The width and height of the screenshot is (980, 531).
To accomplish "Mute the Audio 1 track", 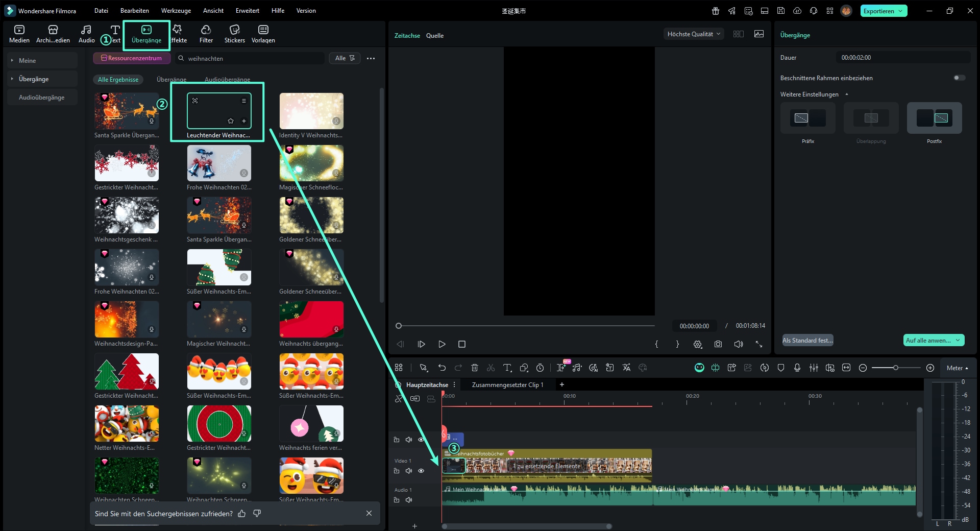I will point(409,500).
